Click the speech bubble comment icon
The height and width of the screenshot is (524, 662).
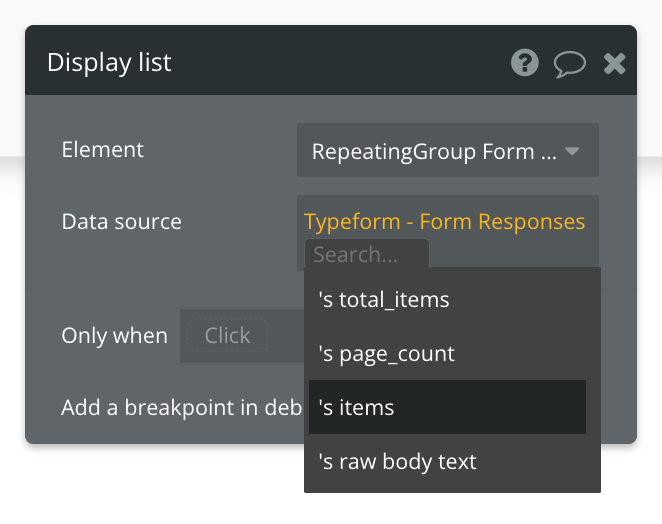[569, 64]
